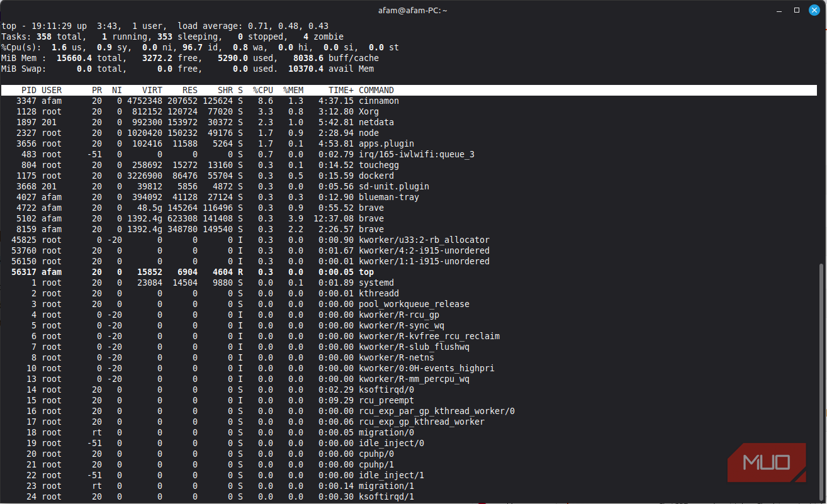Click the brave command with PID 5102
Screen dimensions: 827x504
(371, 218)
